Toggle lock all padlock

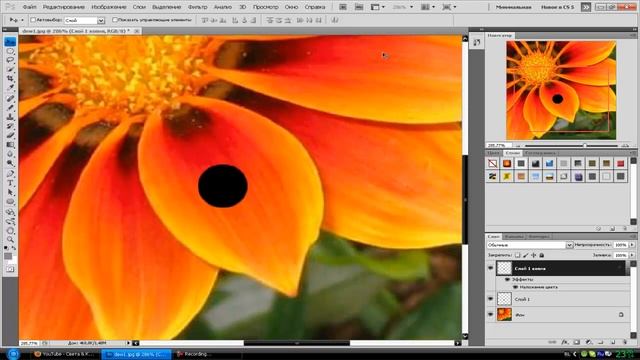[x=542, y=255]
